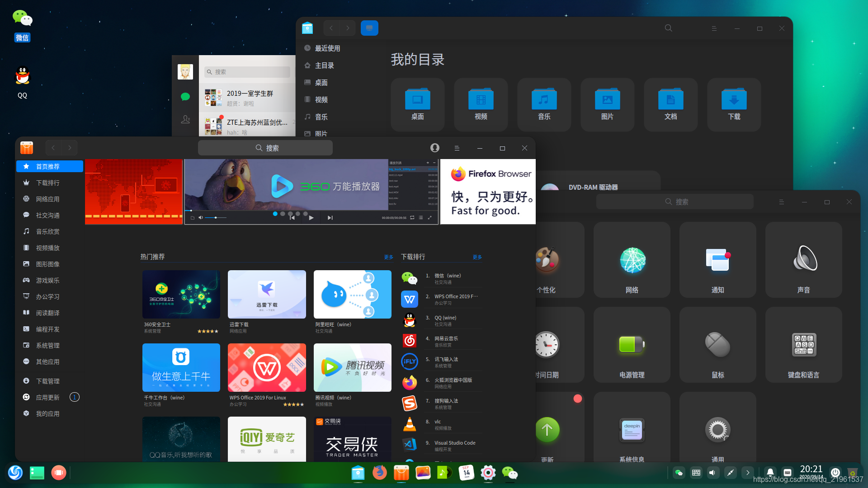
Task: Open 系统信息 settings module
Action: (x=632, y=427)
